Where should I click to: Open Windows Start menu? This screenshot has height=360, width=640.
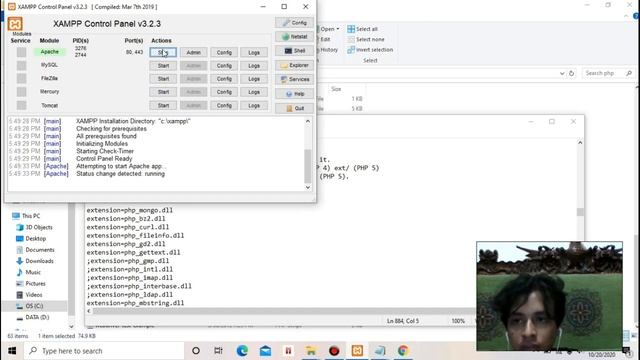pos(12,351)
